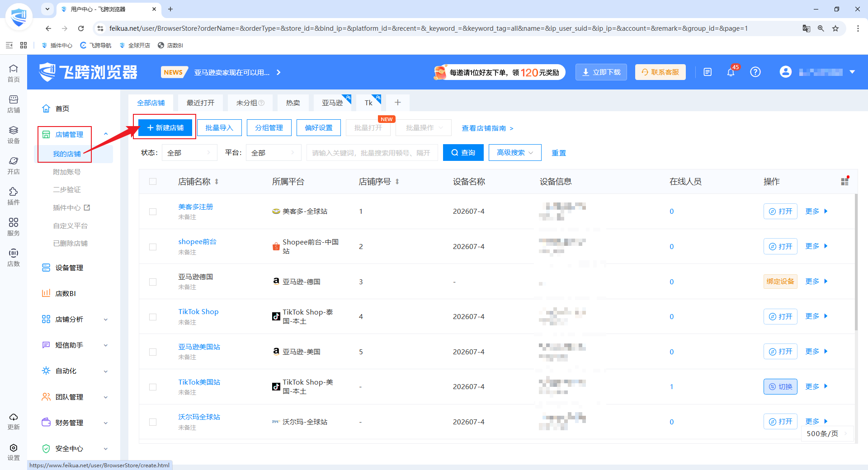This screenshot has height=470, width=868.
Task: Expand the 高级搜索 dropdown
Action: (x=515, y=153)
